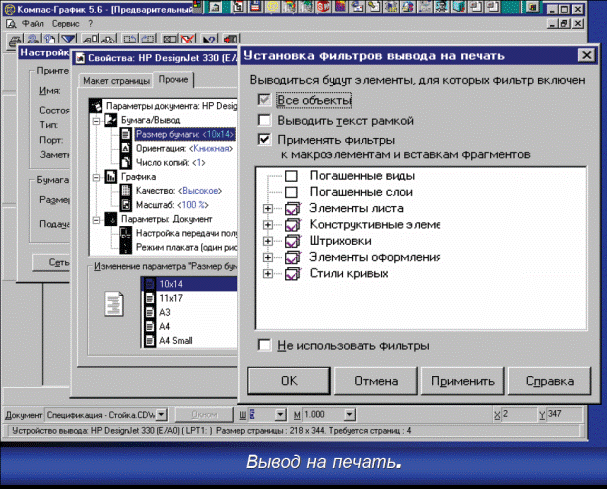Expand the Стили кривых tree node

[267, 274]
